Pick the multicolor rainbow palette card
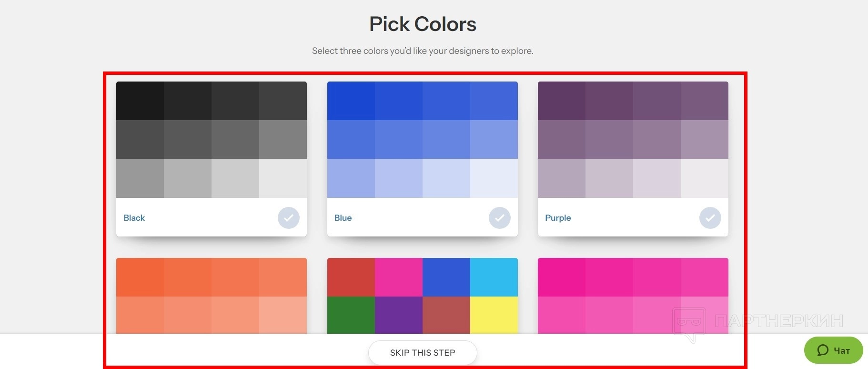Screen dimensions: 868x369 coord(422,296)
